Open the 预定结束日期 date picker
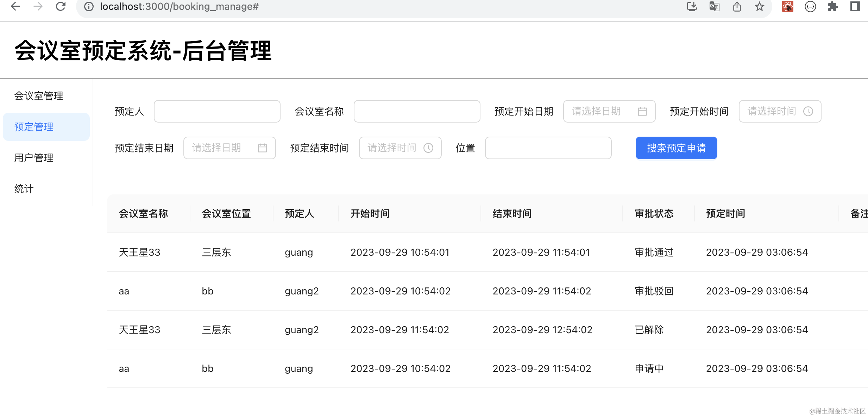 point(229,148)
